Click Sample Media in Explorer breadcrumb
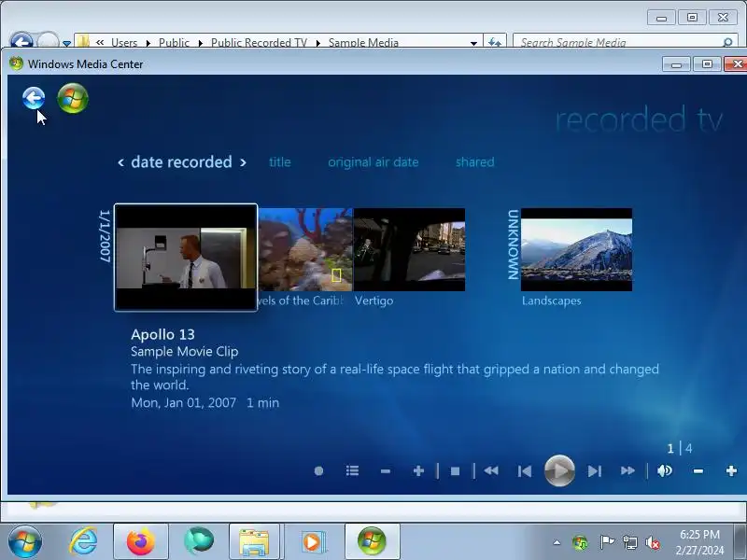Image resolution: width=747 pixels, height=560 pixels. 363,42
